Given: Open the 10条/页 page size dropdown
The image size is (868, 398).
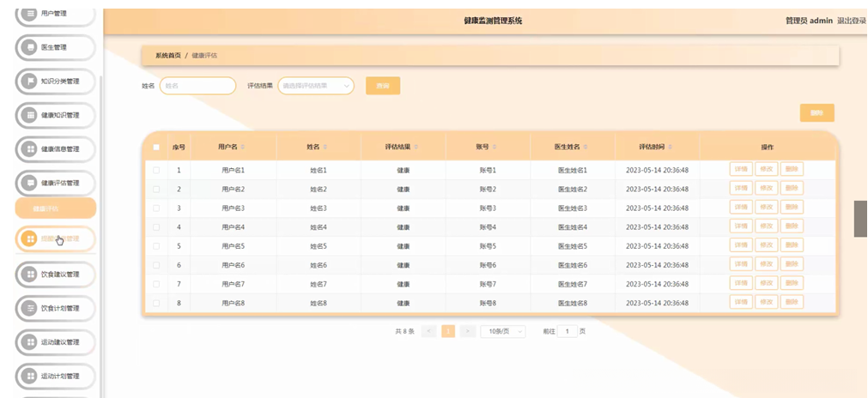Looking at the screenshot, I should click(x=502, y=332).
